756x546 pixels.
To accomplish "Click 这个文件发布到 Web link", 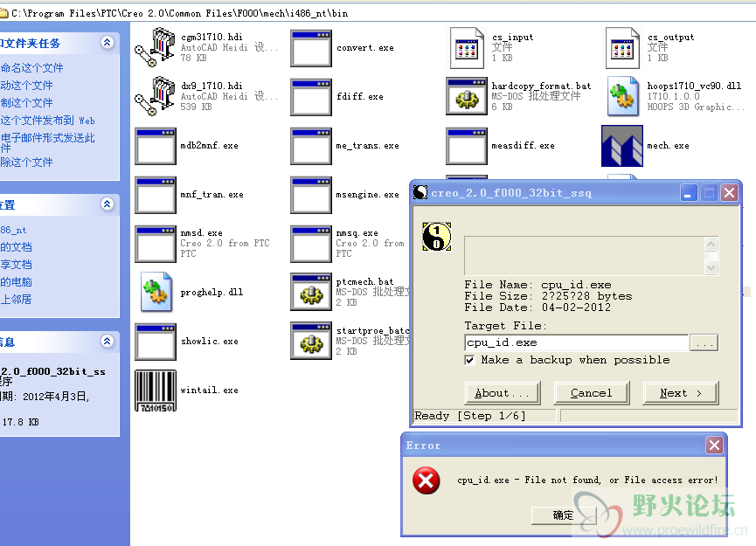I will point(47,121).
